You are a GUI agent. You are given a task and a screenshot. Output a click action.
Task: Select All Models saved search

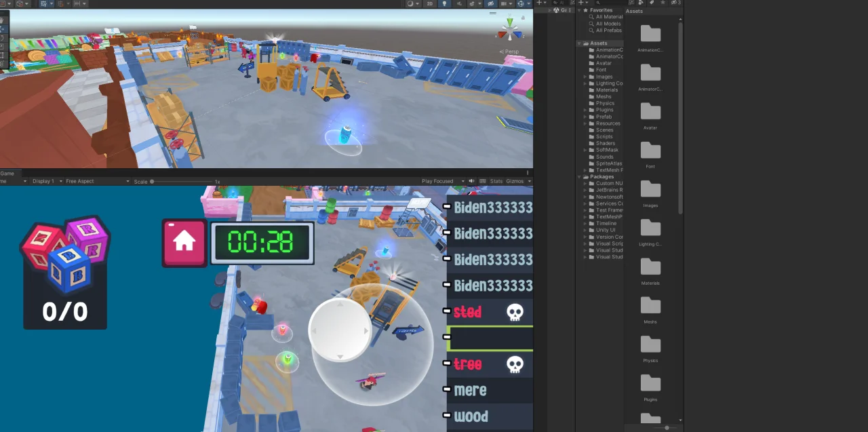click(x=608, y=24)
